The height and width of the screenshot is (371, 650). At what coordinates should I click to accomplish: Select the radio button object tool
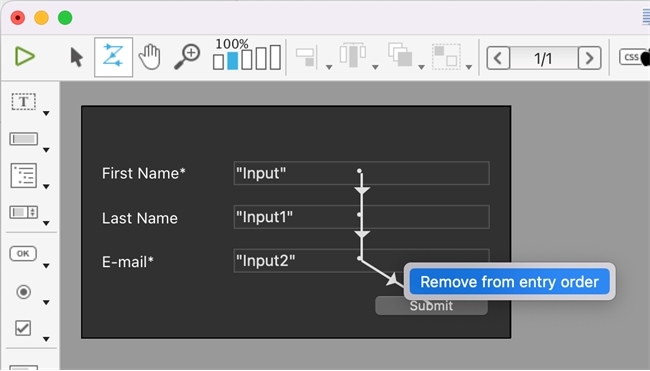pos(24,292)
